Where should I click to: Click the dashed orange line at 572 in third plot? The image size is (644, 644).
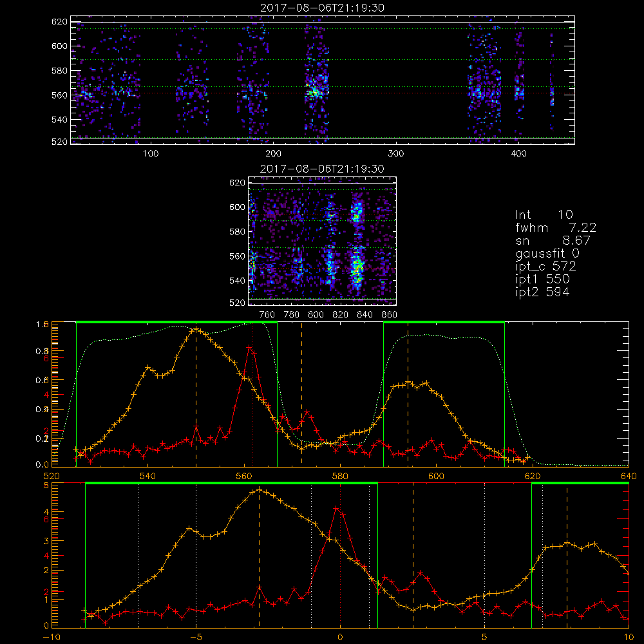[302, 394]
